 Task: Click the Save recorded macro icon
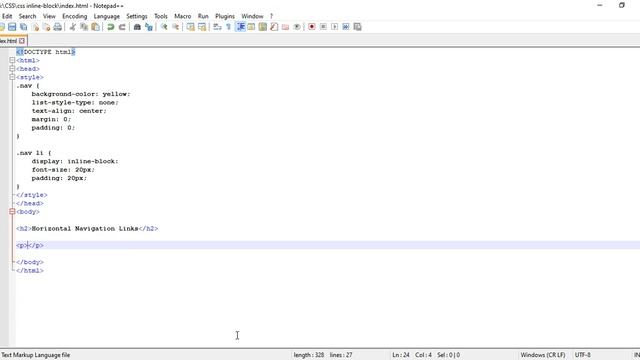(357, 27)
